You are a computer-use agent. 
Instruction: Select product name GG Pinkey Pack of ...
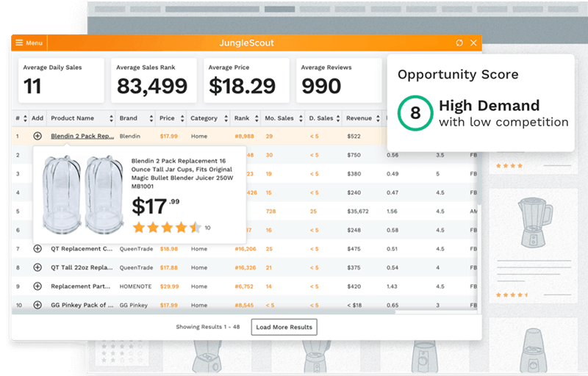click(82, 305)
